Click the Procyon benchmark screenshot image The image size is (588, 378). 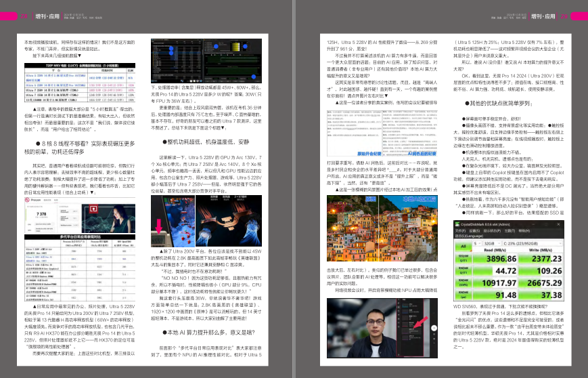80,215
